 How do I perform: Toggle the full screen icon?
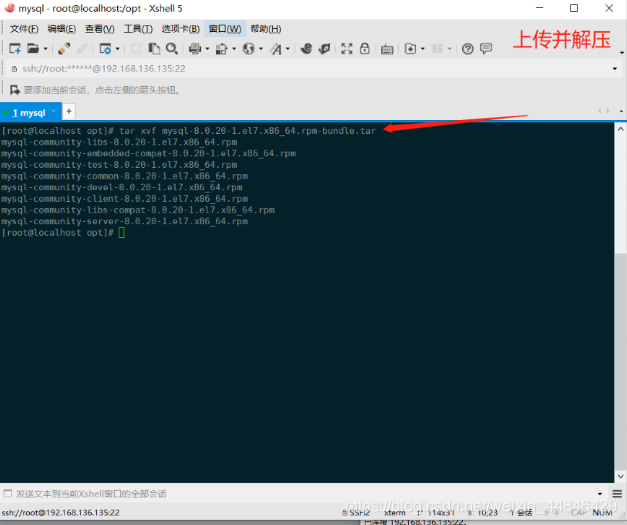(x=347, y=49)
